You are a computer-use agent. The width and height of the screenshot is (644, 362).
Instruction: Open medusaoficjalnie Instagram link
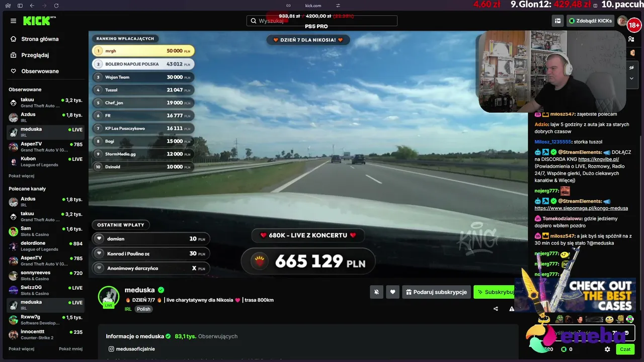point(135,349)
